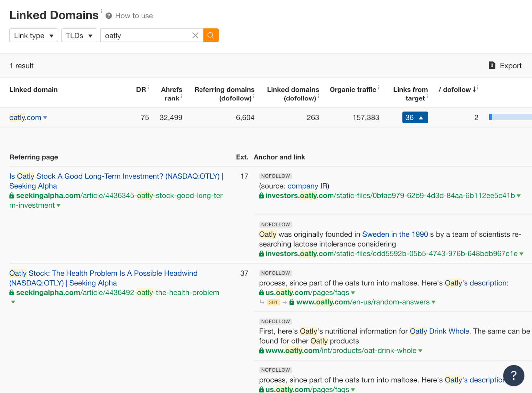This screenshot has height=393, width=532.
Task: Follow the Sweden in the 1990 link
Action: pyautogui.click(x=395, y=234)
